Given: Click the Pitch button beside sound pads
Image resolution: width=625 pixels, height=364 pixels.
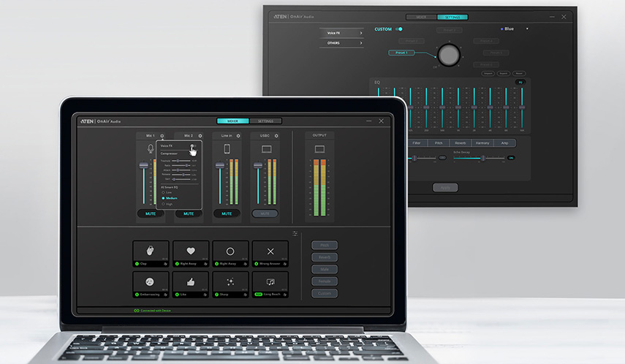Looking at the screenshot, I should point(325,245).
